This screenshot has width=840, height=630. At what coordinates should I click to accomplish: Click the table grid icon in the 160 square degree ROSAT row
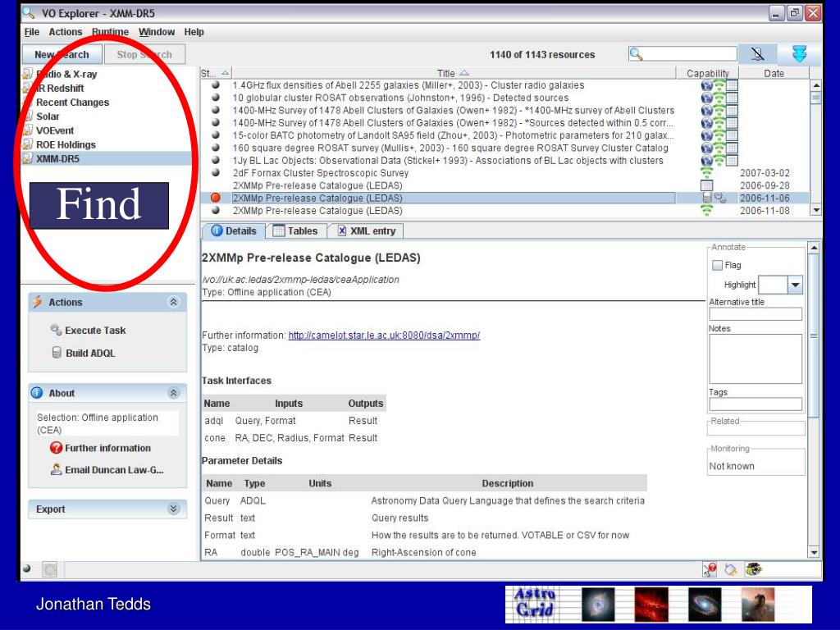[x=732, y=148]
